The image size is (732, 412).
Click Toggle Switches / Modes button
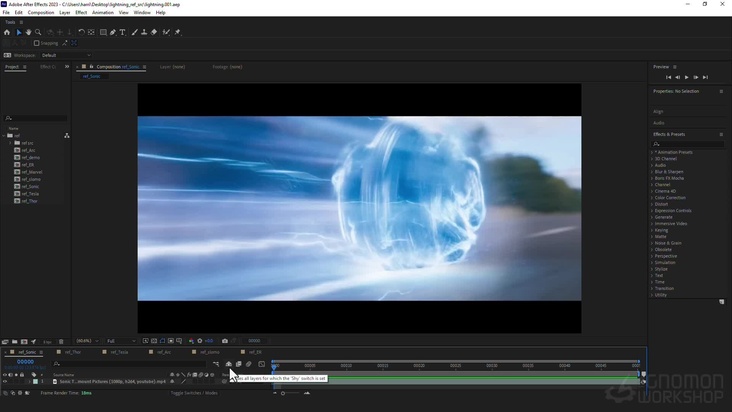click(x=194, y=393)
